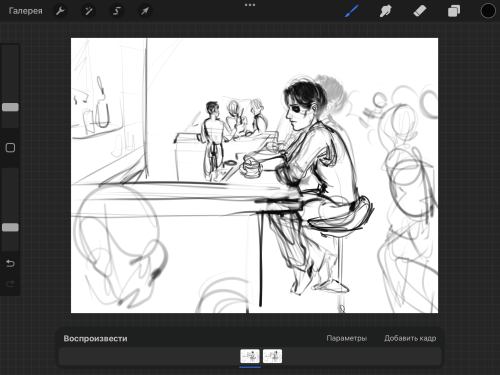Activate the Transform arrow tool
The height and width of the screenshot is (375, 500).
(145, 11)
